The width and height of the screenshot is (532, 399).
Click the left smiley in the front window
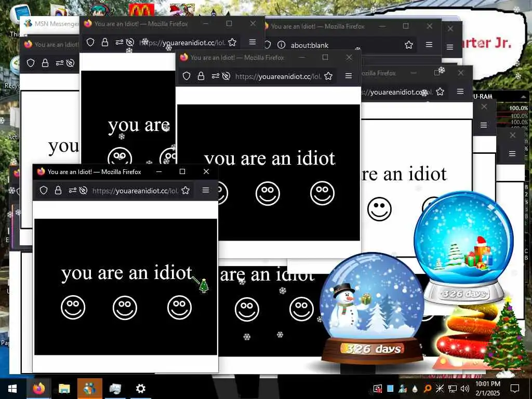[x=73, y=307]
